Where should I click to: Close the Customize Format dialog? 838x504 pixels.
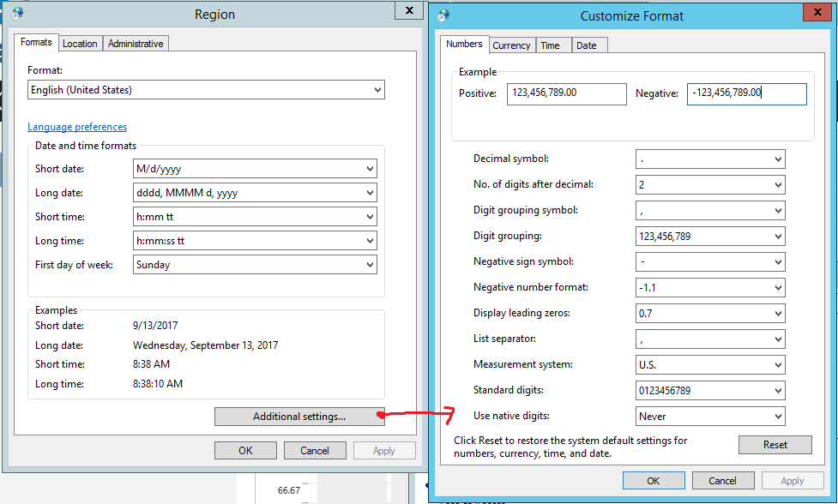tap(817, 12)
